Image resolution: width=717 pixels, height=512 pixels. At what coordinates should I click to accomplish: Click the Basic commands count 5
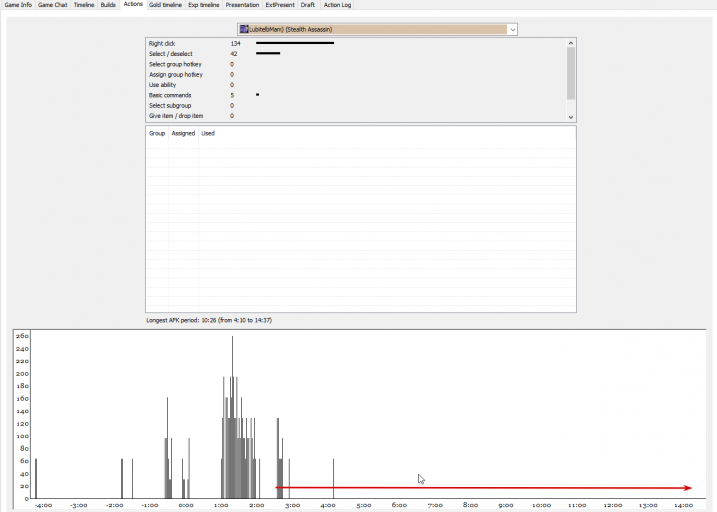[232, 95]
